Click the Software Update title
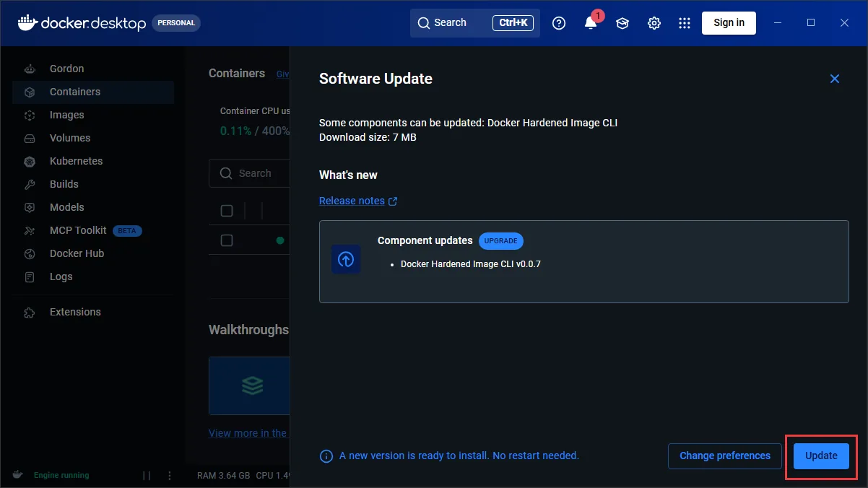This screenshot has height=488, width=868. [376, 79]
